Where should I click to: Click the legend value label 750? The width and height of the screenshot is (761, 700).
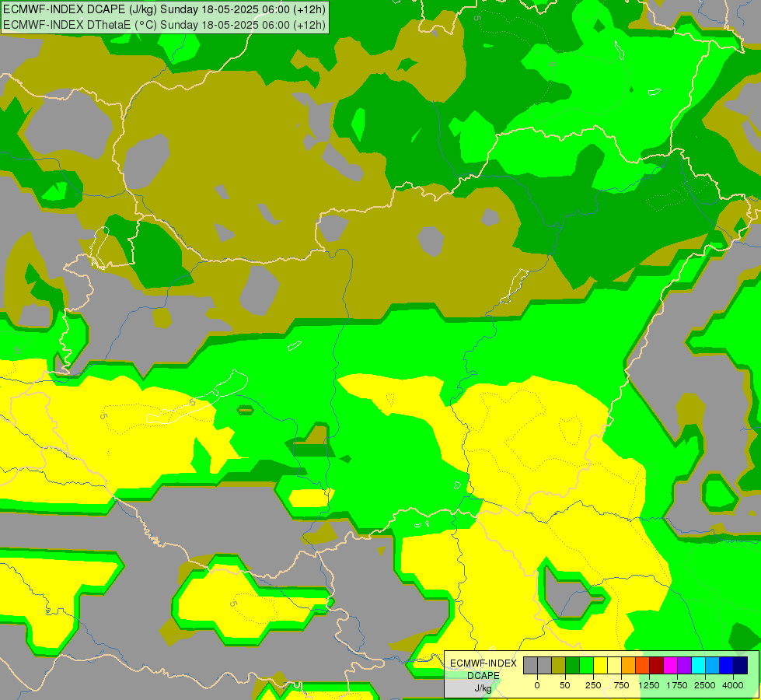(621, 685)
